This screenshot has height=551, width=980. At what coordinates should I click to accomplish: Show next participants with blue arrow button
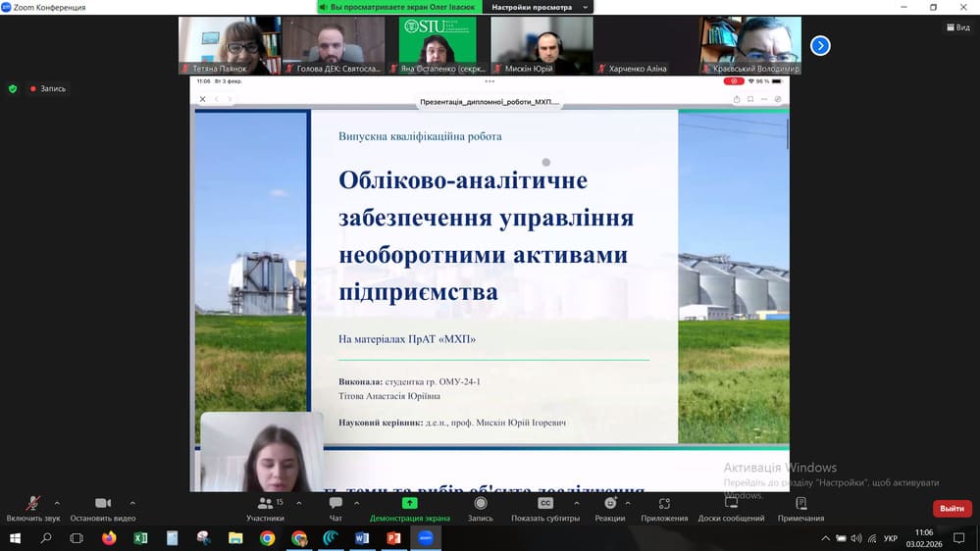[820, 45]
